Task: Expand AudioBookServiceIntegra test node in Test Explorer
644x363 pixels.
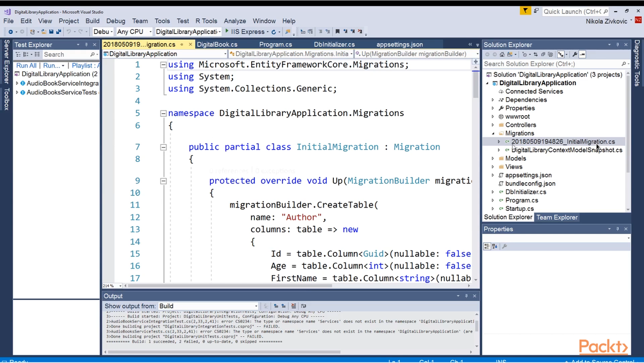Action: [x=17, y=84]
